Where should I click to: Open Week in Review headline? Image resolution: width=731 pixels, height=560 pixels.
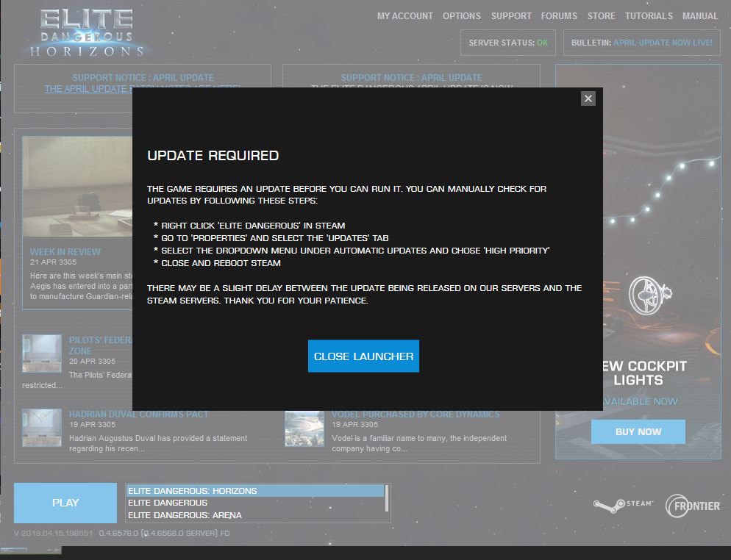[x=65, y=251]
